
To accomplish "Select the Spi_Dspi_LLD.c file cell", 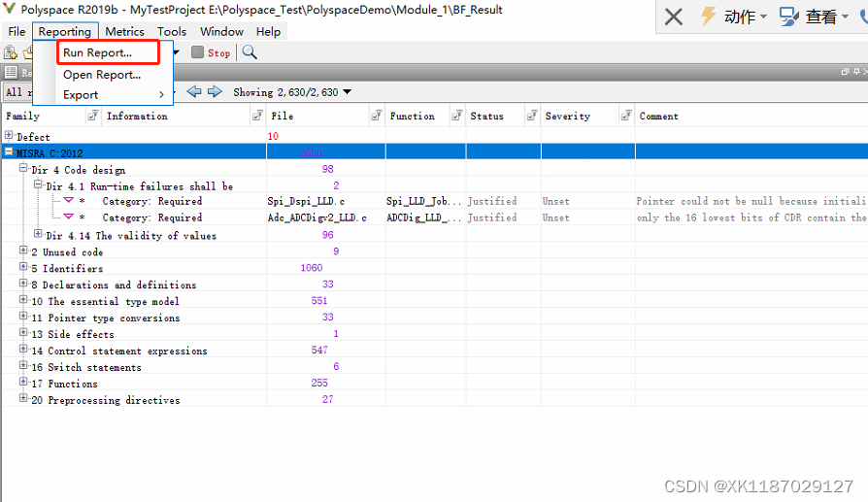I will tap(306, 201).
